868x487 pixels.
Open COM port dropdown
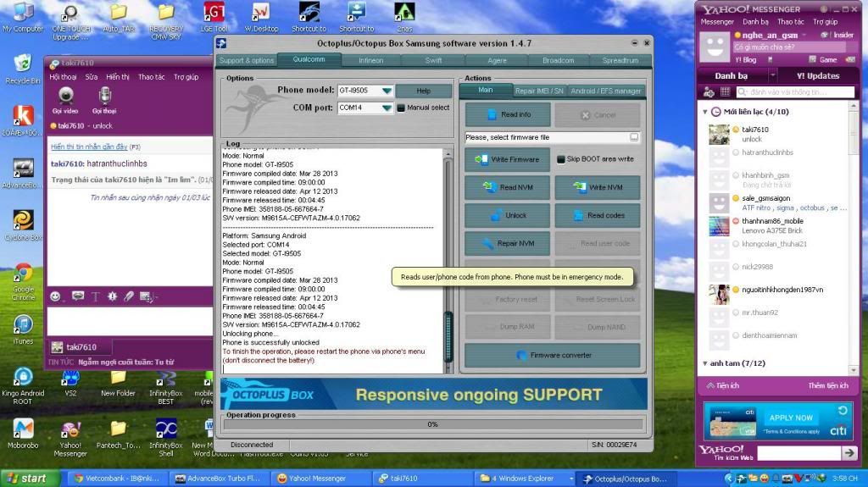pos(387,108)
